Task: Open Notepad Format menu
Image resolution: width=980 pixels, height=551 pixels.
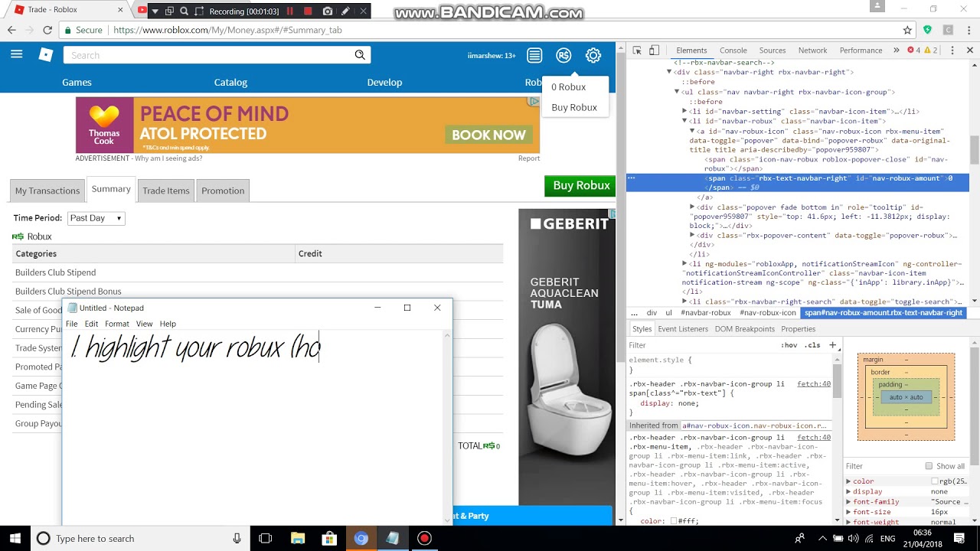Action: (x=116, y=324)
